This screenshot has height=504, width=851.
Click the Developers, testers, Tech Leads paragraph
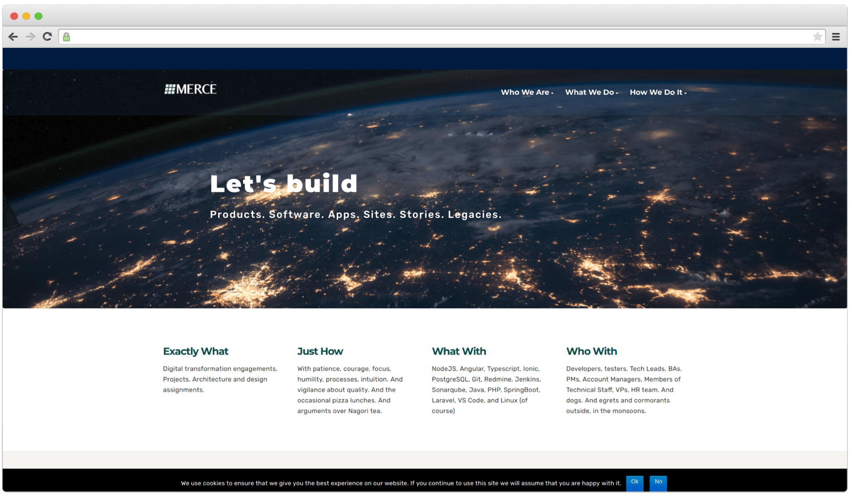624,390
